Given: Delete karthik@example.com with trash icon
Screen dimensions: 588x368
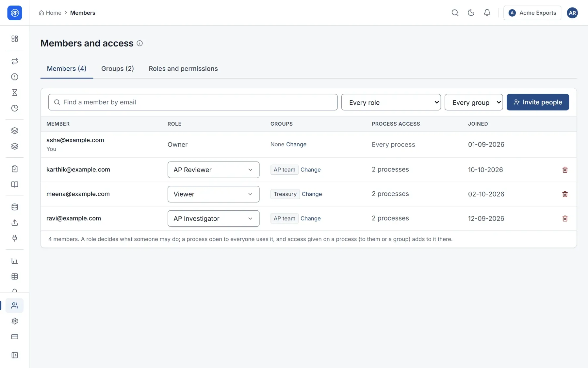Looking at the screenshot, I should 565,170.
